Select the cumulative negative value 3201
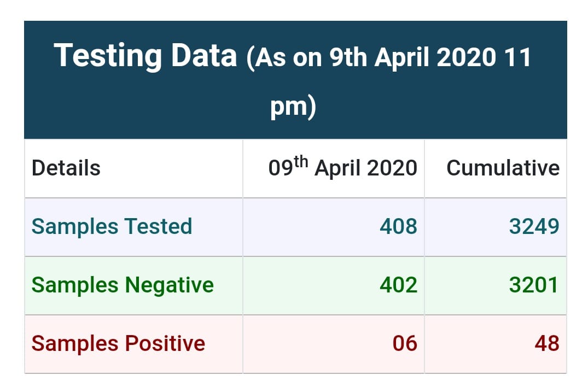 click(x=534, y=285)
